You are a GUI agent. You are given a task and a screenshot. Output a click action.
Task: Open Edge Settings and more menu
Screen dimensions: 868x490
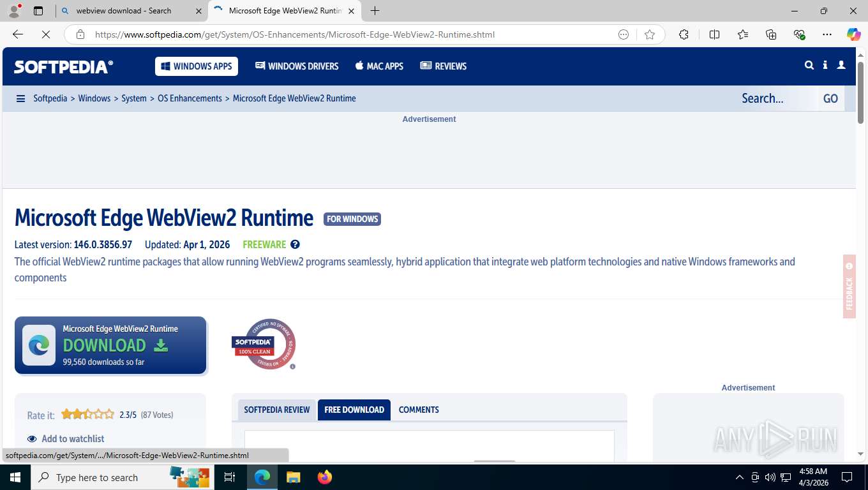click(827, 34)
